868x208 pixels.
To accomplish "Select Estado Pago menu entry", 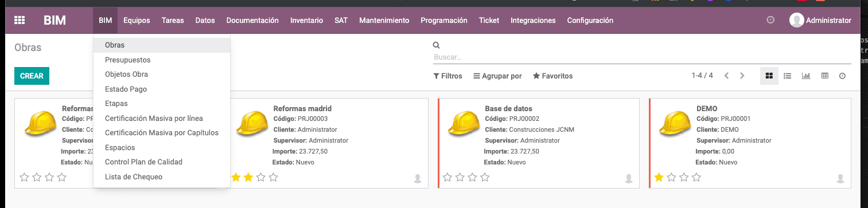I will click(162, 89).
